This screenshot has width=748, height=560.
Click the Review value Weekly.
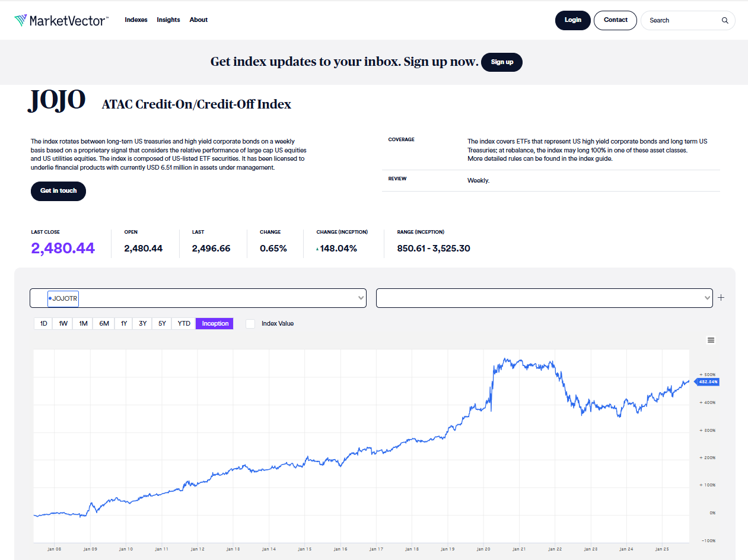pyautogui.click(x=478, y=180)
